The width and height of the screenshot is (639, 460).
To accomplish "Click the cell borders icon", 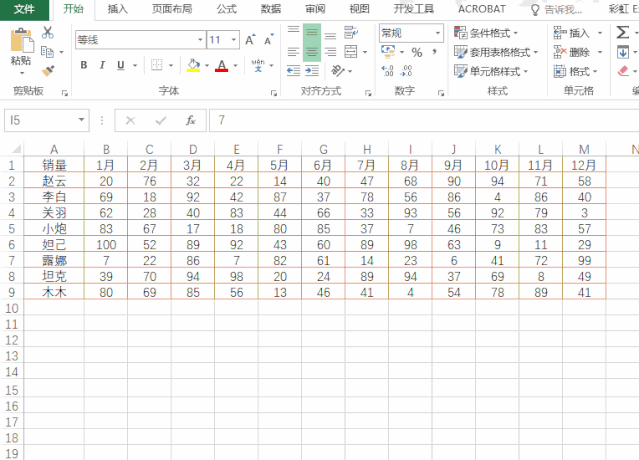I will click(156, 65).
